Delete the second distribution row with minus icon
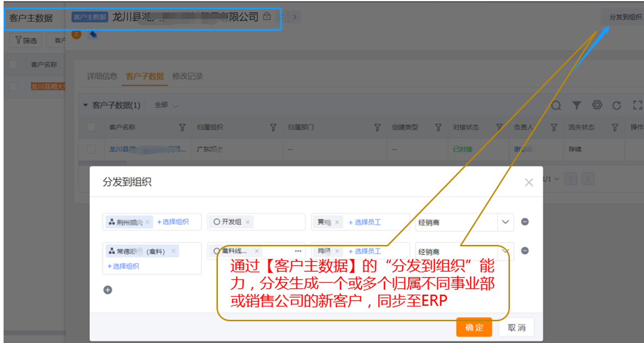Viewport: 644px width, 343px height. 525,251
